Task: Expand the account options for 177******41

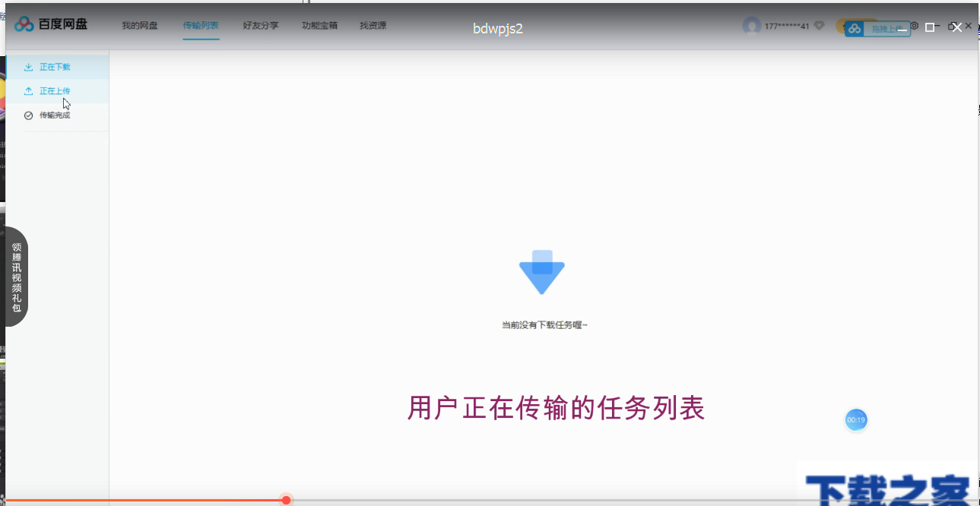Action: point(787,25)
